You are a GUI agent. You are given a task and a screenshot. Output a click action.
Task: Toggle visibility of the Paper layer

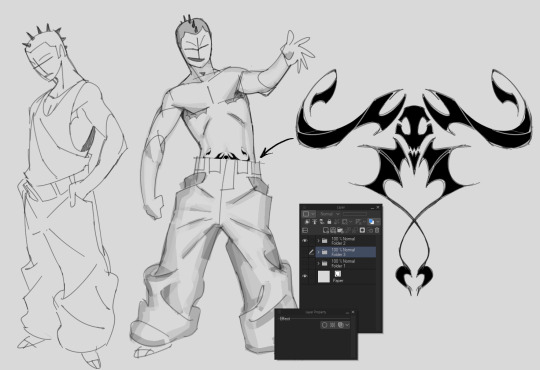(x=305, y=276)
